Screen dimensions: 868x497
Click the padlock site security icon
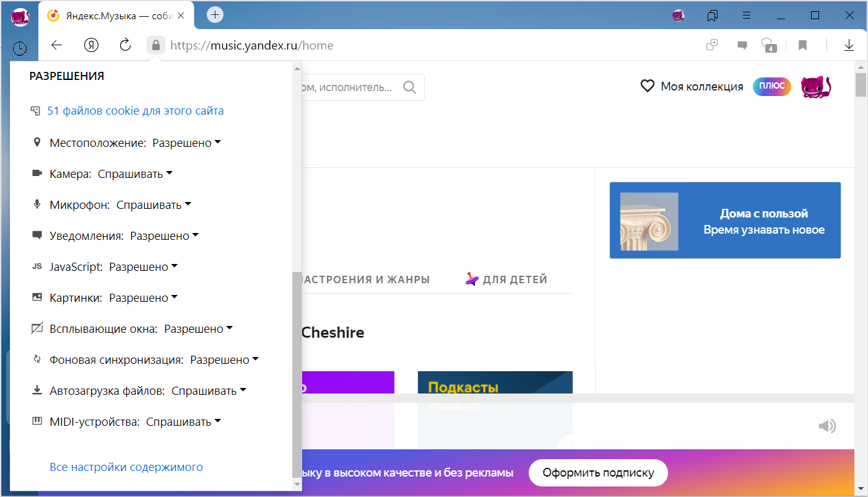[x=156, y=45]
